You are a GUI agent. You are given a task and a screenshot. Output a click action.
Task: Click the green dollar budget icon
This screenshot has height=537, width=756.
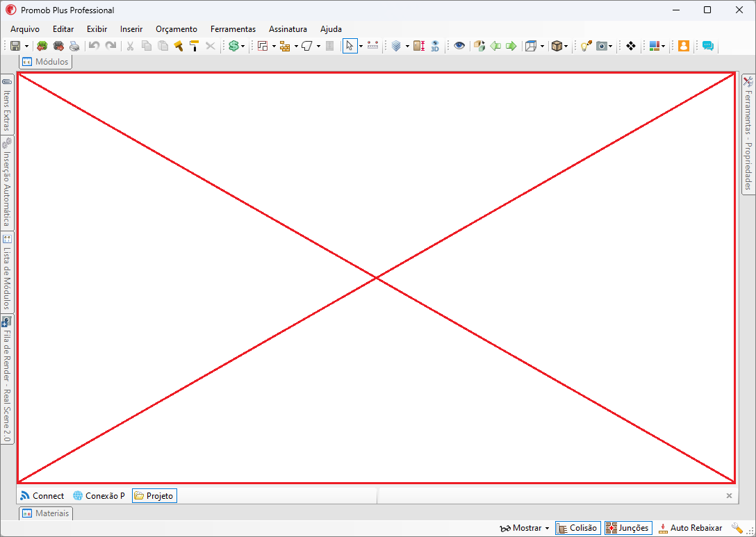[x=234, y=46]
